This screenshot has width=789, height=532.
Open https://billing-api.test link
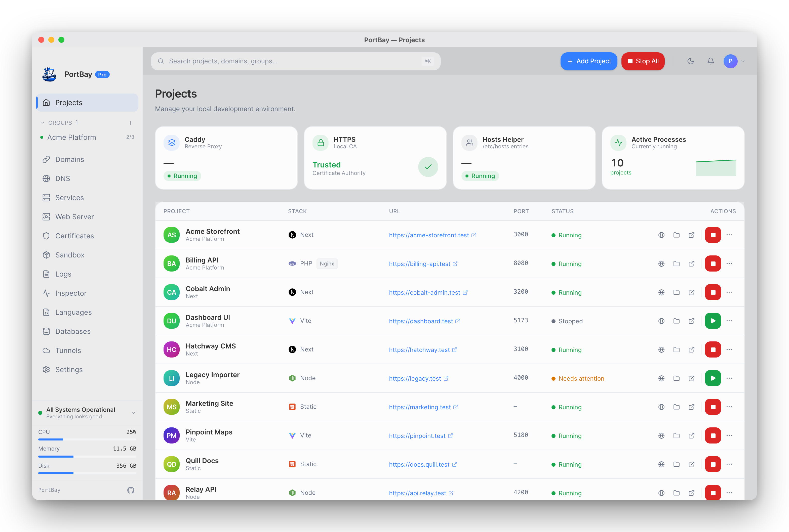point(423,264)
